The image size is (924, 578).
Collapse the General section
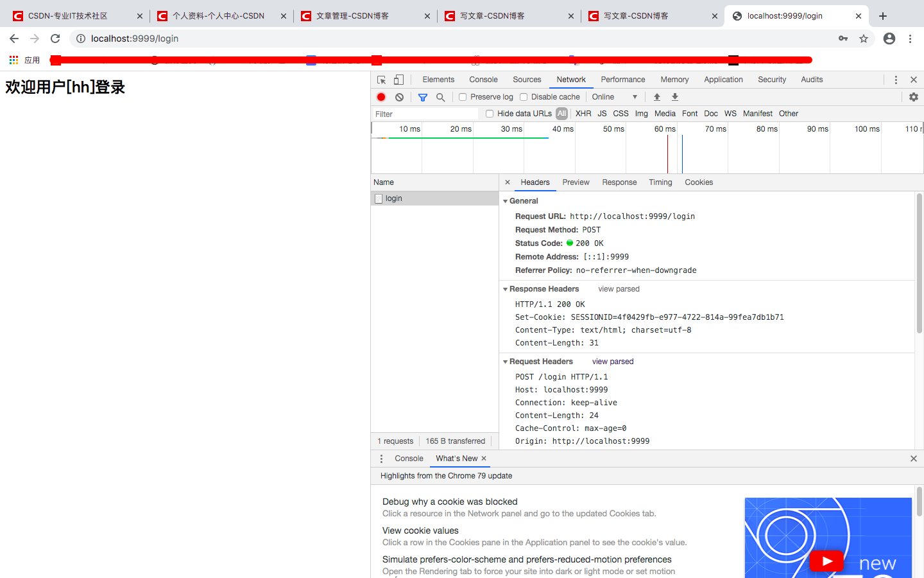click(505, 201)
